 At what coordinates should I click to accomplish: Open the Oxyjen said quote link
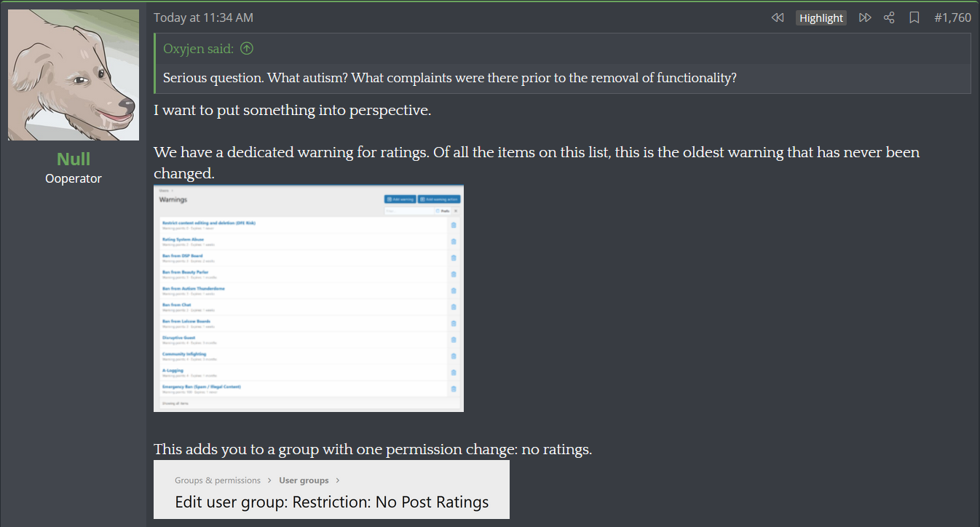coord(199,49)
